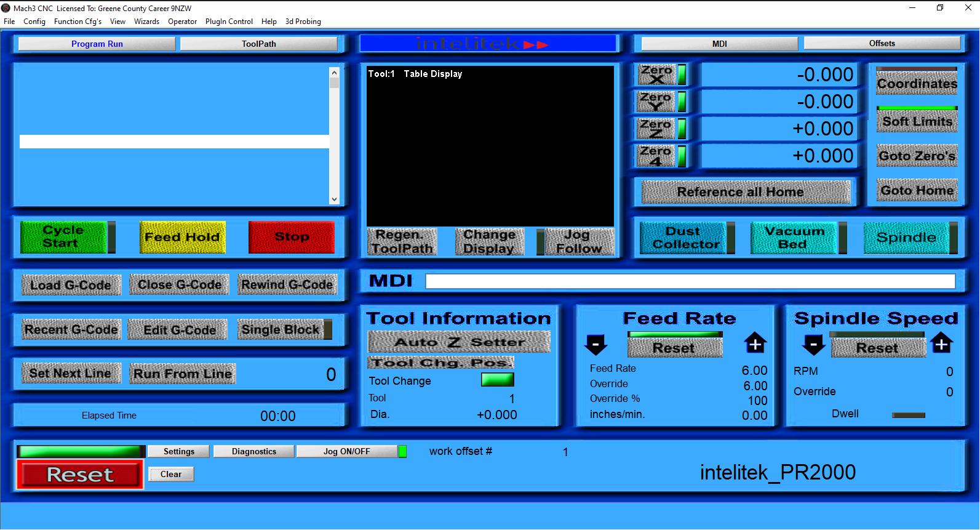Open the Operator menu
The image size is (980, 530).
point(183,22)
